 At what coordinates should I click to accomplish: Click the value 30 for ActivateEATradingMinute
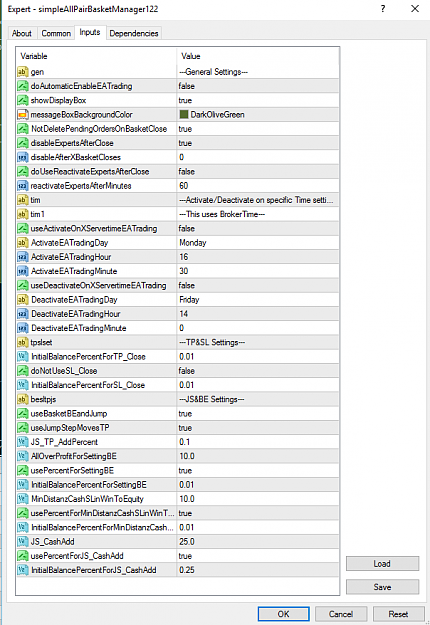[x=258, y=271]
